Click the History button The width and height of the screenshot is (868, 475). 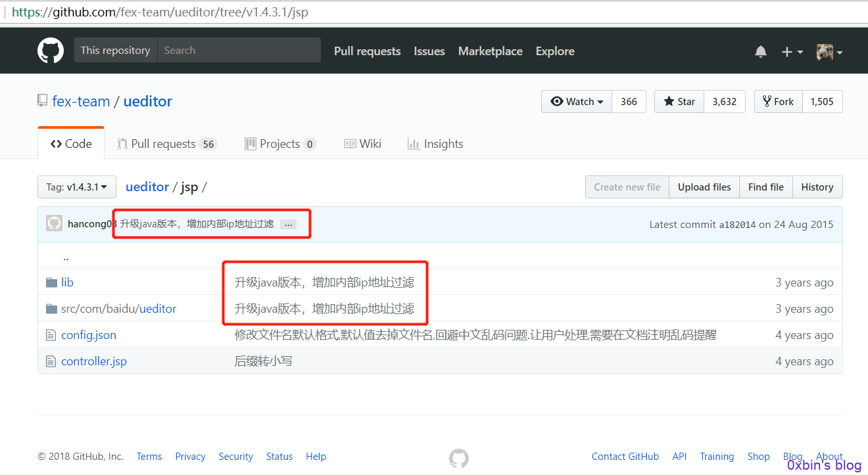(x=817, y=187)
